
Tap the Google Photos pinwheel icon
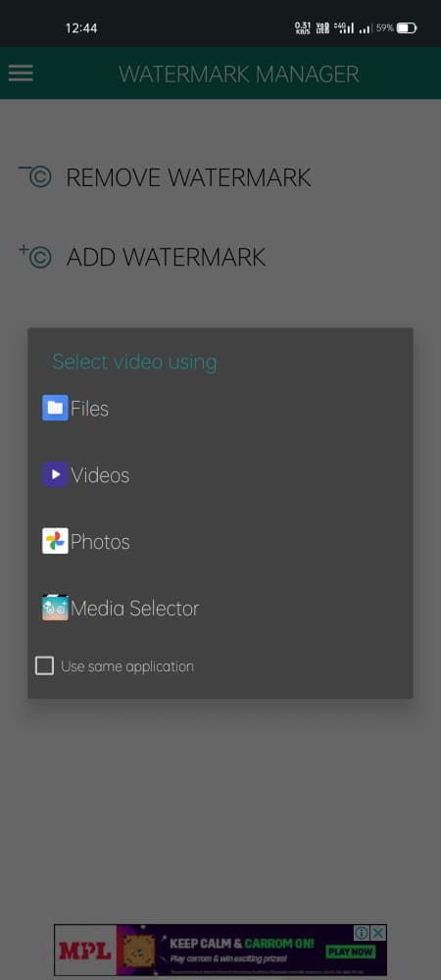(55, 541)
